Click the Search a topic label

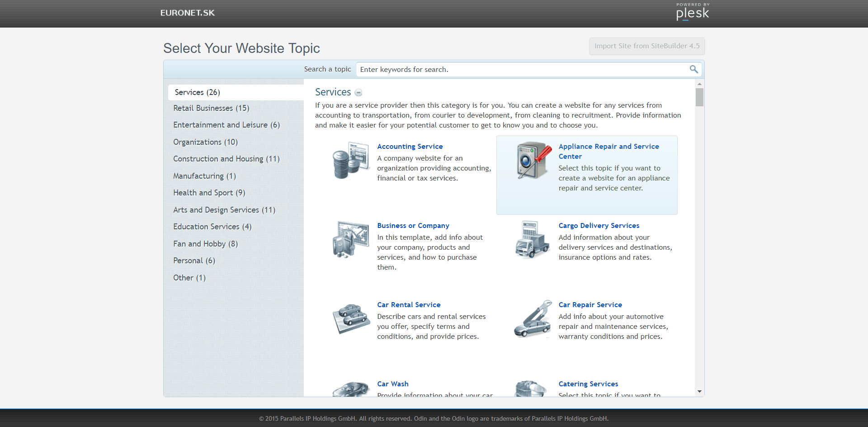coord(327,69)
